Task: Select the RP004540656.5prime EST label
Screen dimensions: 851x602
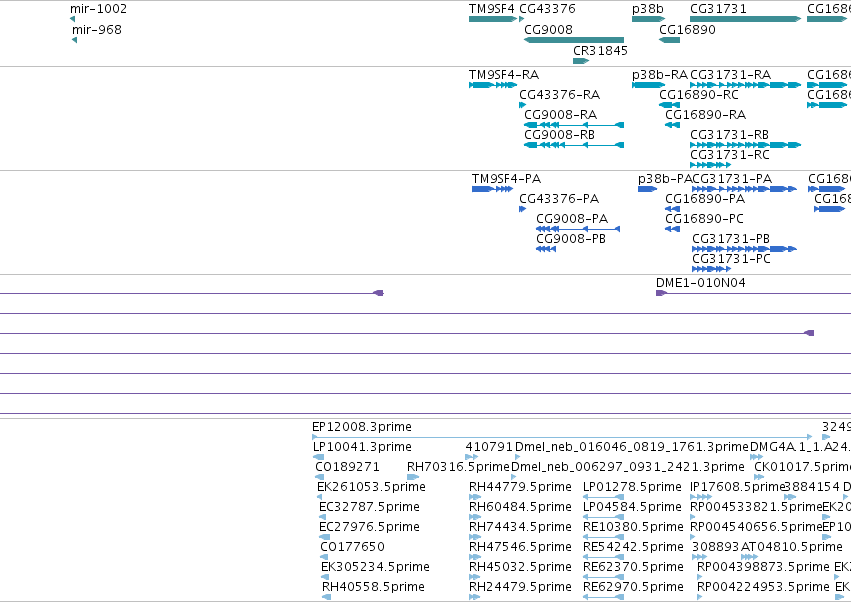Action: (x=756, y=527)
